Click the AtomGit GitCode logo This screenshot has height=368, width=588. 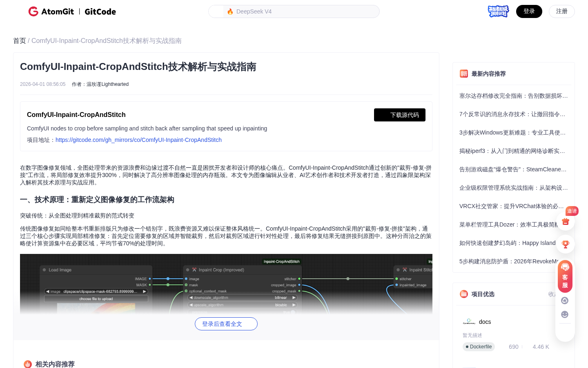coord(72,11)
